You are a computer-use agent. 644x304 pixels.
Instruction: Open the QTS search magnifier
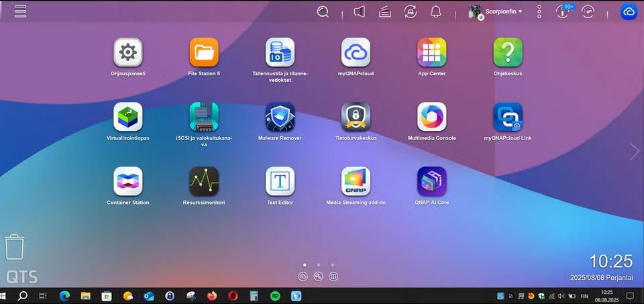click(323, 11)
